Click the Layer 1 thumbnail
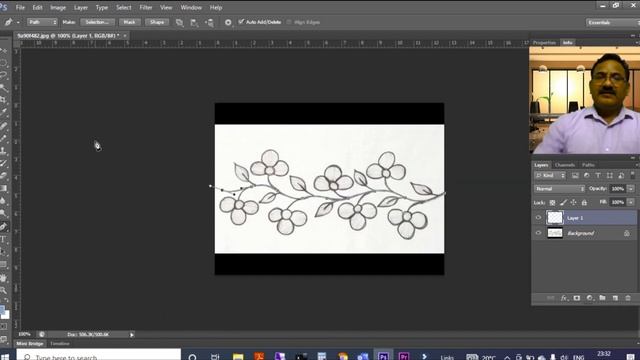Image resolution: width=640 pixels, height=360 pixels. pos(555,218)
